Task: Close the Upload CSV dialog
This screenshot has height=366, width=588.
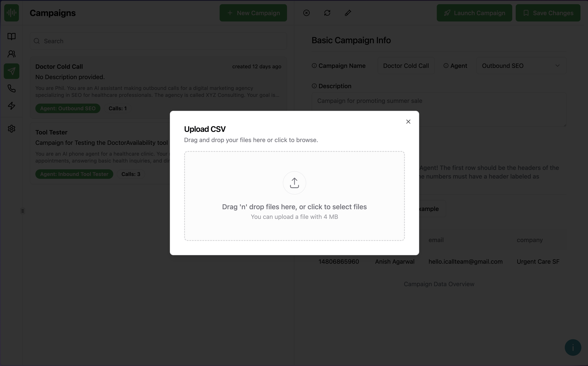Action: click(408, 121)
